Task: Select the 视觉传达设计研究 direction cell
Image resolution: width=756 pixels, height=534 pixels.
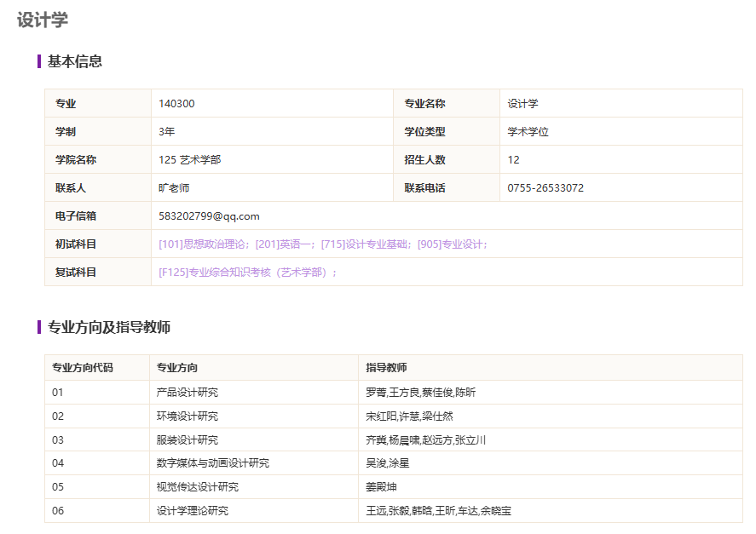Action: pos(198,487)
